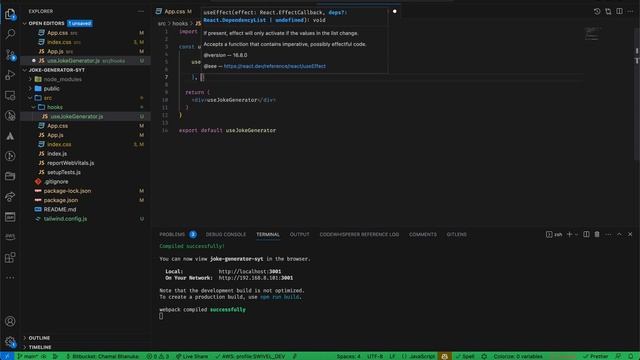Open terminal panel more actions ellipsis
Viewport: 640px width, 360px height.
(x=608, y=234)
